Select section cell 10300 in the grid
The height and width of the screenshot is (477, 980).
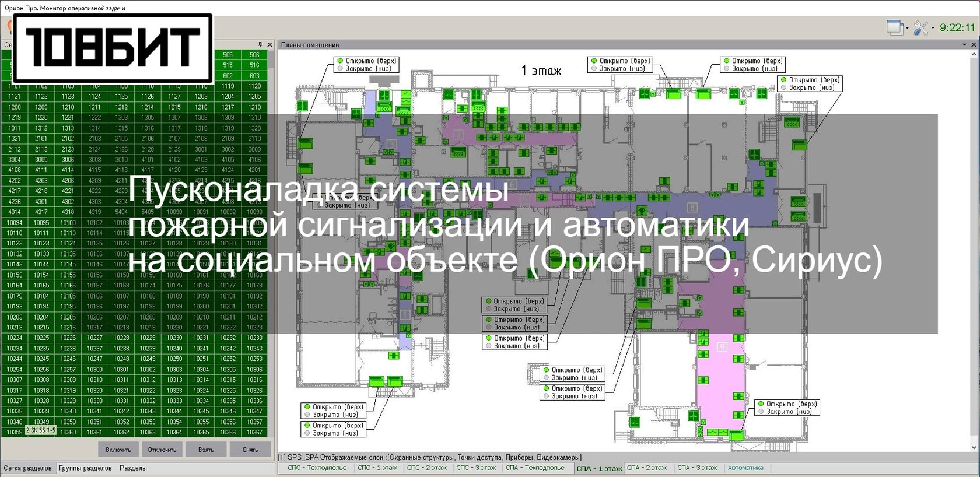coord(94,370)
